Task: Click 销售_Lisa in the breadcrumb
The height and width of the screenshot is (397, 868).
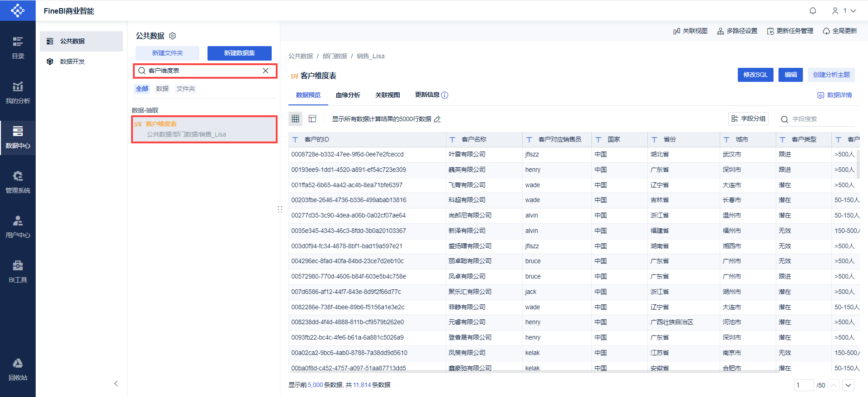Action: 371,56
